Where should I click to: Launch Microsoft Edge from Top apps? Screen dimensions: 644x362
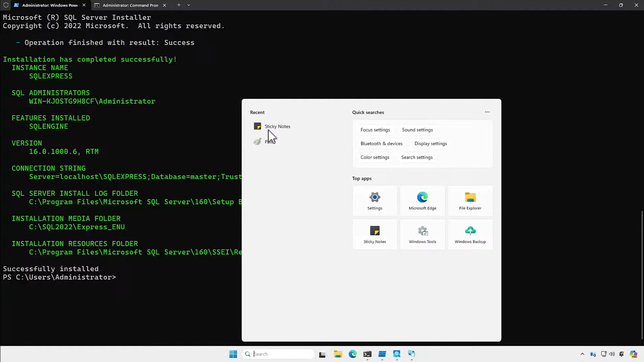click(422, 200)
